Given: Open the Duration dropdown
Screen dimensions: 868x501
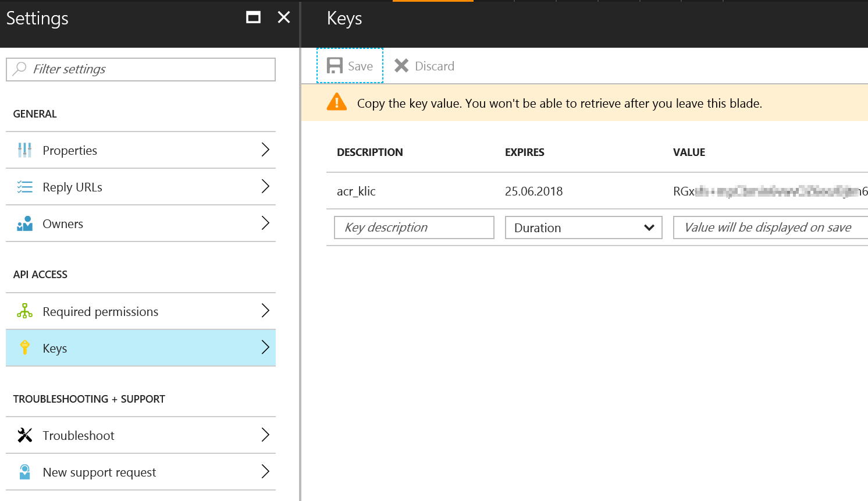Looking at the screenshot, I should tap(584, 228).
